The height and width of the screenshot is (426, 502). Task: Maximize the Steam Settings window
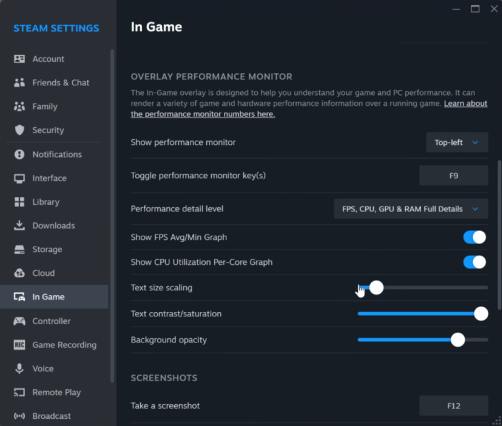475,9
